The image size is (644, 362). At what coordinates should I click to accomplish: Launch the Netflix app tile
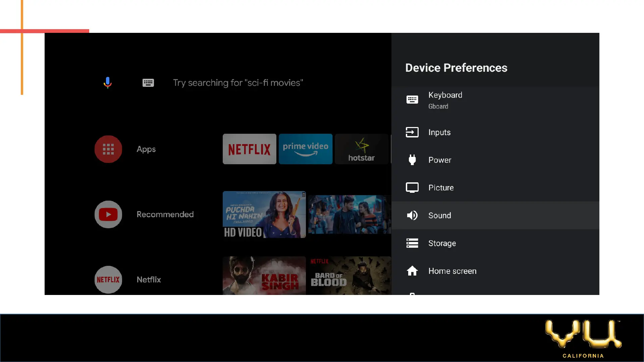pos(249,149)
